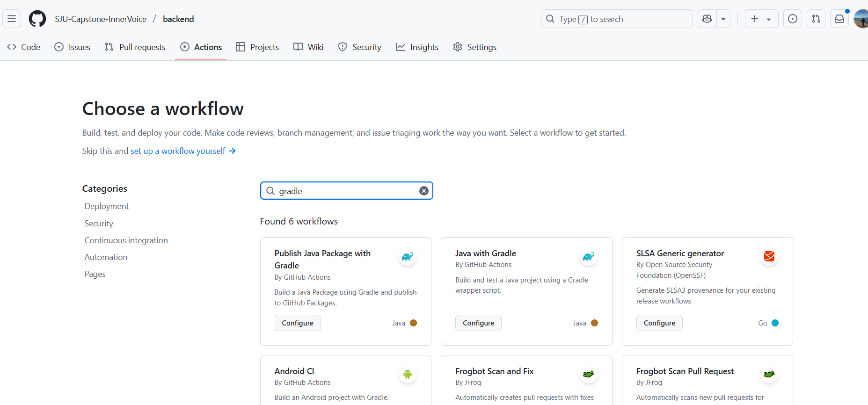The width and height of the screenshot is (868, 405).
Task: Open Copilot chat icon
Action: pos(707,19)
